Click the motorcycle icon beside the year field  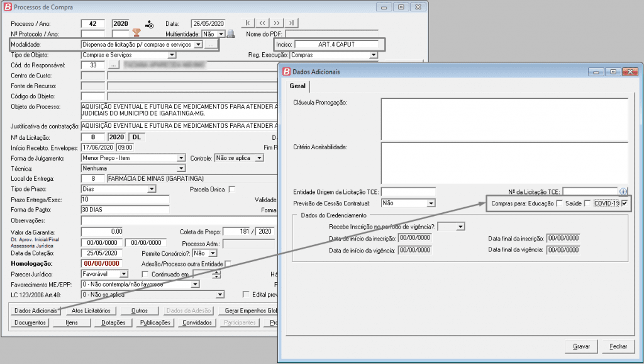click(149, 24)
